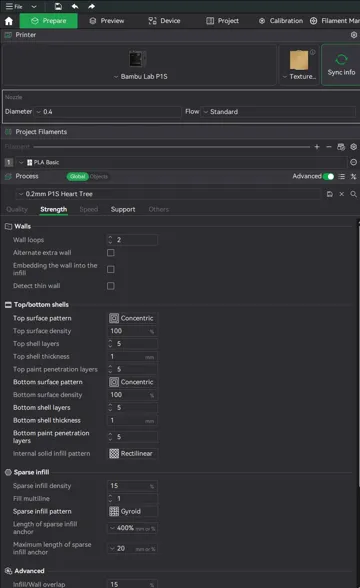Open Internal solid infill pattern dropdown

132,454
